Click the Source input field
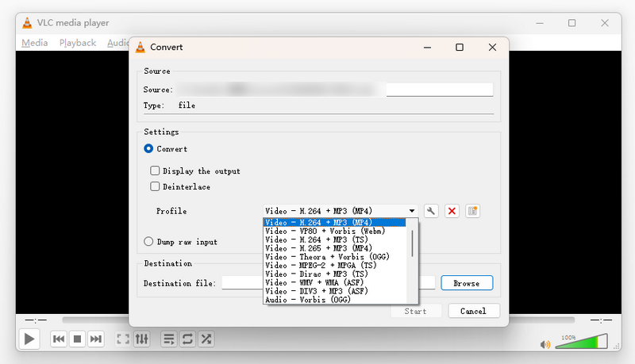 click(335, 90)
